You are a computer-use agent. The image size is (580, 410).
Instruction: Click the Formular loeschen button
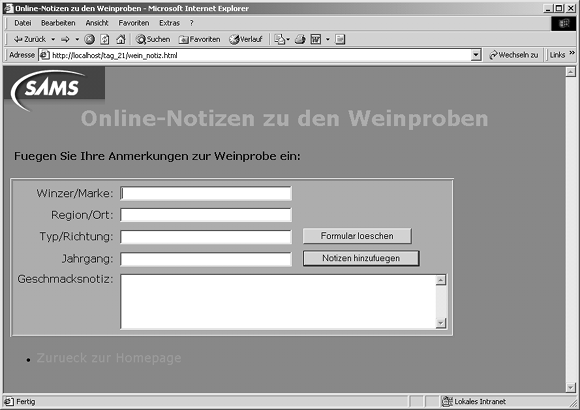click(357, 236)
